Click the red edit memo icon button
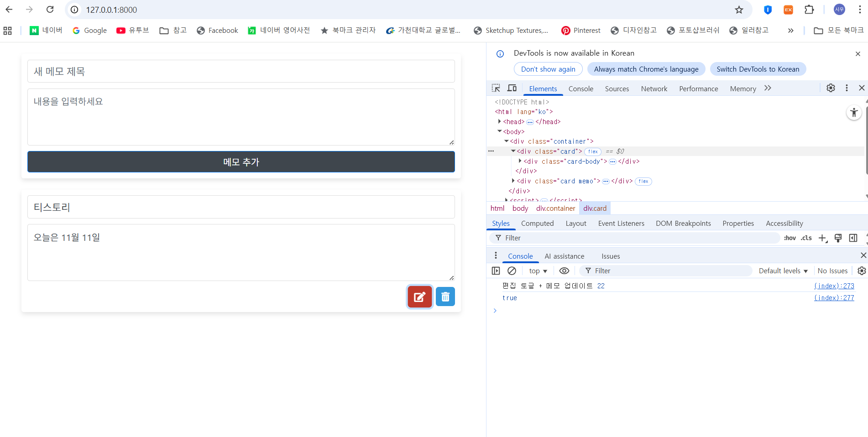868x437 pixels. [420, 297]
